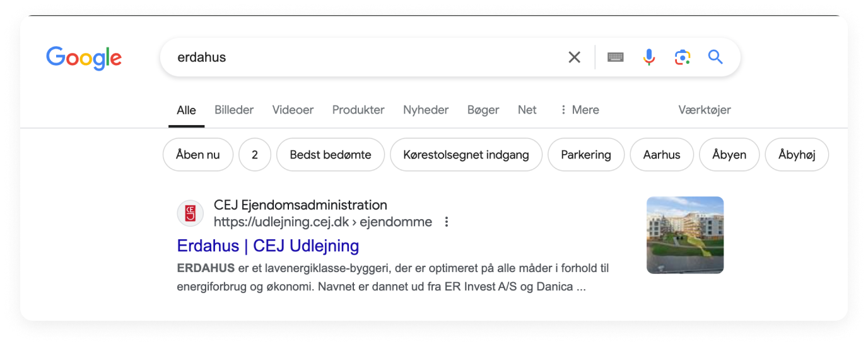The width and height of the screenshot is (868, 346).
Task: Open the Værktøjer tools option
Action: pyautogui.click(x=705, y=110)
